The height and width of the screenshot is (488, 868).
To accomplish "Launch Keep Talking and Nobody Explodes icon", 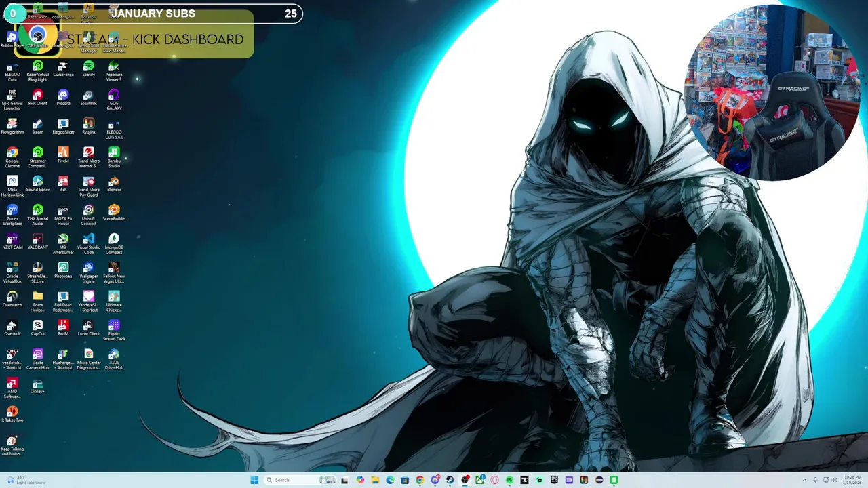I will [12, 445].
